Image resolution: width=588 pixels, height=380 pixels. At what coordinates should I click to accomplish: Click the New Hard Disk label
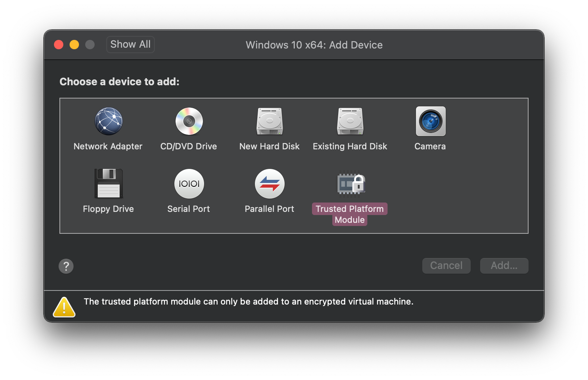point(269,146)
